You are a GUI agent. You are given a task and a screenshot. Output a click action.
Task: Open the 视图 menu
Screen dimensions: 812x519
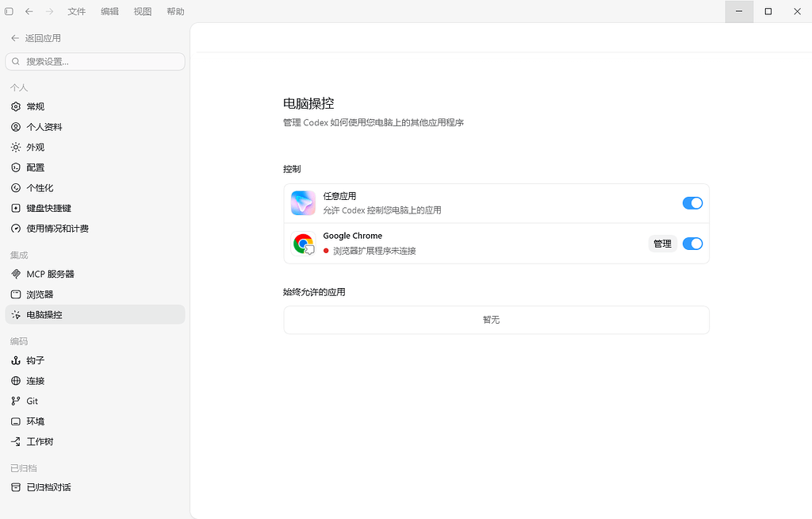coord(143,11)
